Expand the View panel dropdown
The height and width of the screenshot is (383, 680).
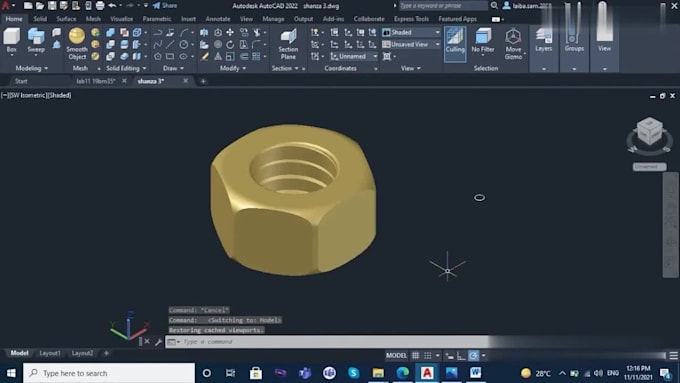pos(411,68)
